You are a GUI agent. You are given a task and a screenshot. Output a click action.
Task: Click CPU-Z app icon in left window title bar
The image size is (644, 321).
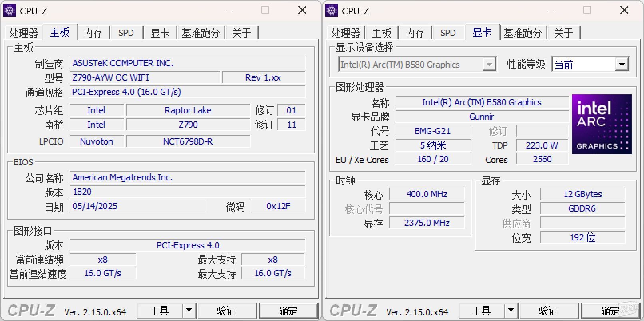click(x=10, y=10)
